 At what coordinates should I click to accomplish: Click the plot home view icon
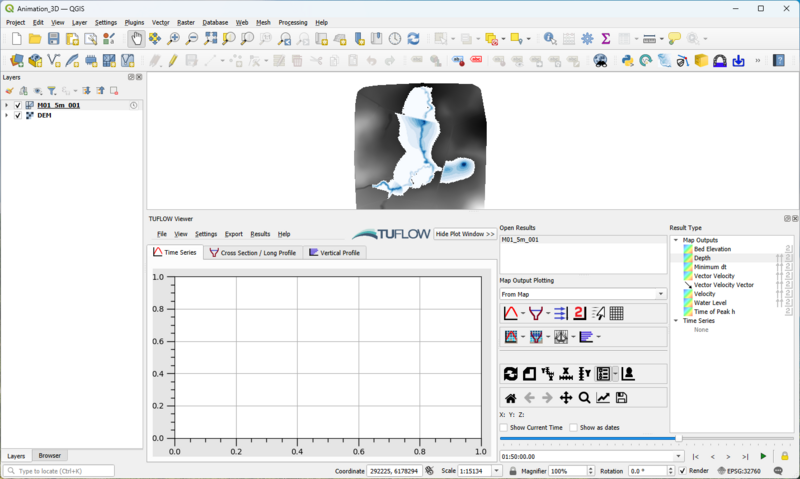511,398
